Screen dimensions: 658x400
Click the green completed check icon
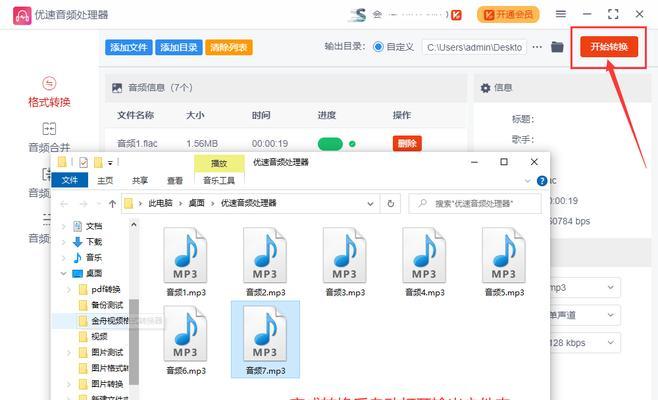(352, 144)
